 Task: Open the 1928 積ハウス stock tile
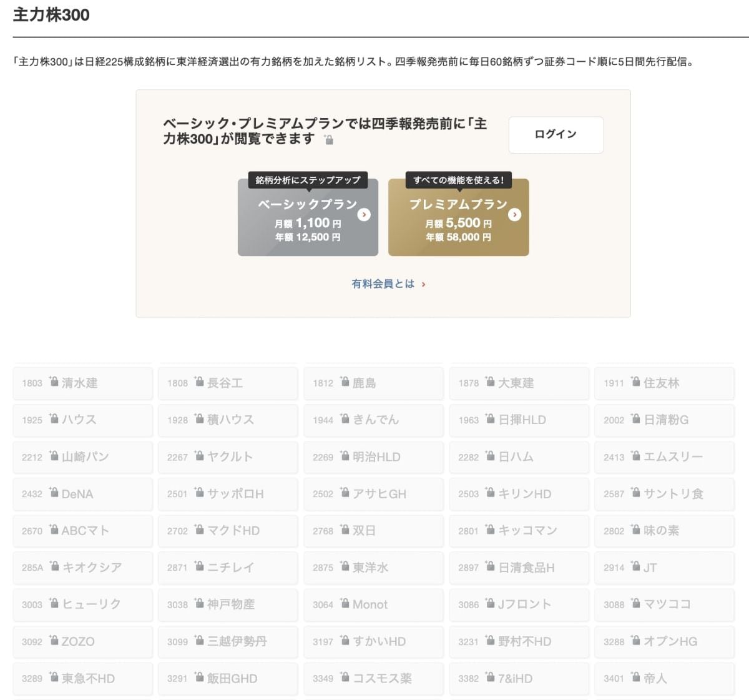pyautogui.click(x=228, y=420)
